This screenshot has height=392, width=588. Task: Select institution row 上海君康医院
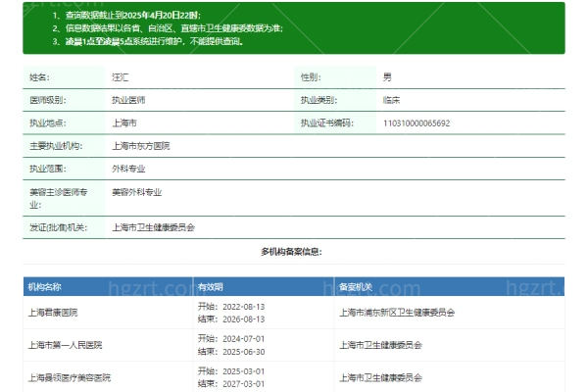53,313
